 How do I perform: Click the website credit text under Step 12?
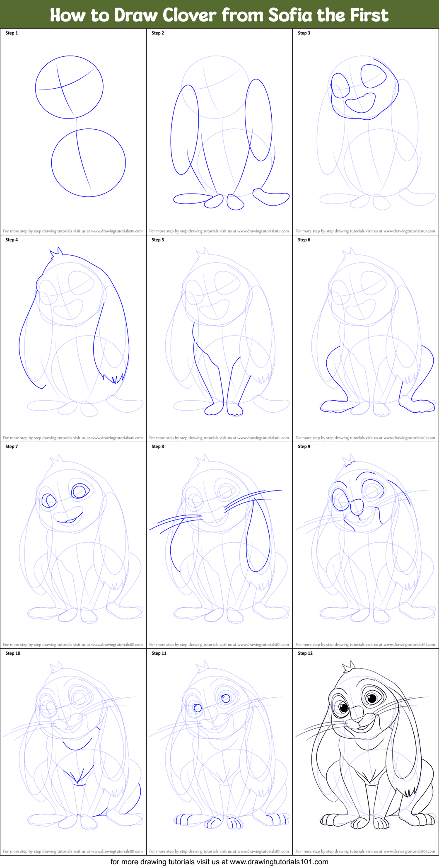pyautogui.click(x=365, y=851)
